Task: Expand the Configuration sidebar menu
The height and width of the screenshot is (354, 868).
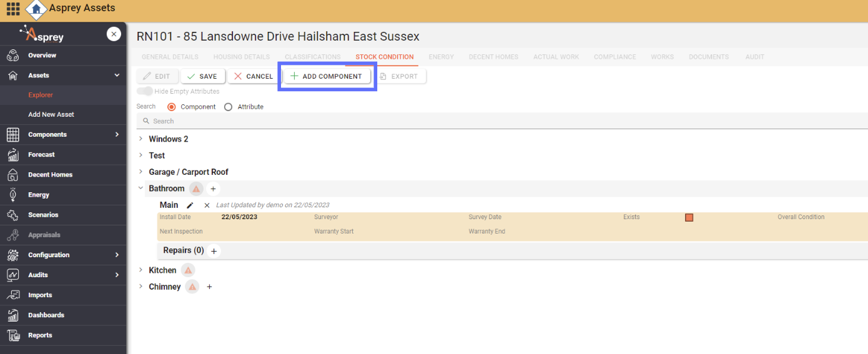Action: [x=117, y=255]
